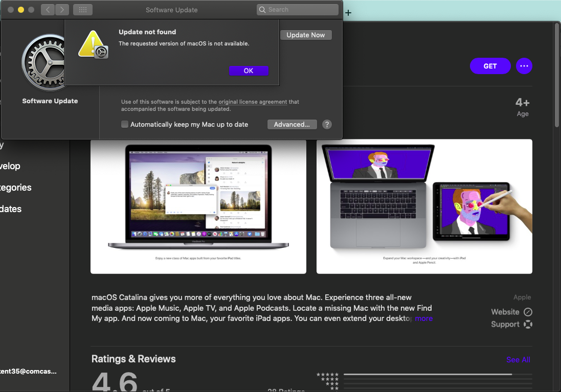Click the Software Update gear icon
This screenshot has width=561, height=392.
43,62
